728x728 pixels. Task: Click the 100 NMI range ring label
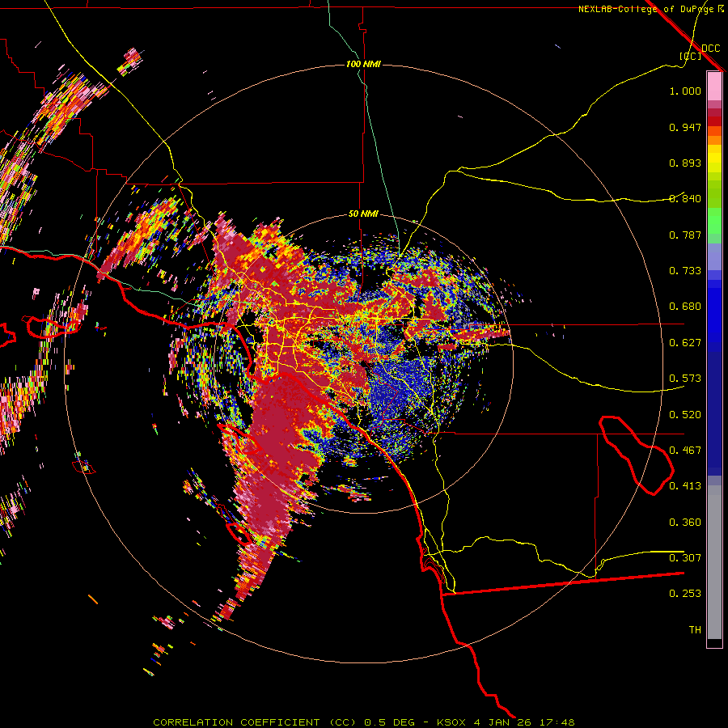pos(363,64)
